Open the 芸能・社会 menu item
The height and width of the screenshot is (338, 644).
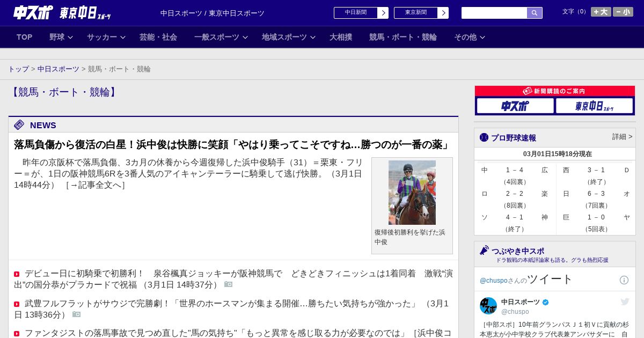pos(158,37)
